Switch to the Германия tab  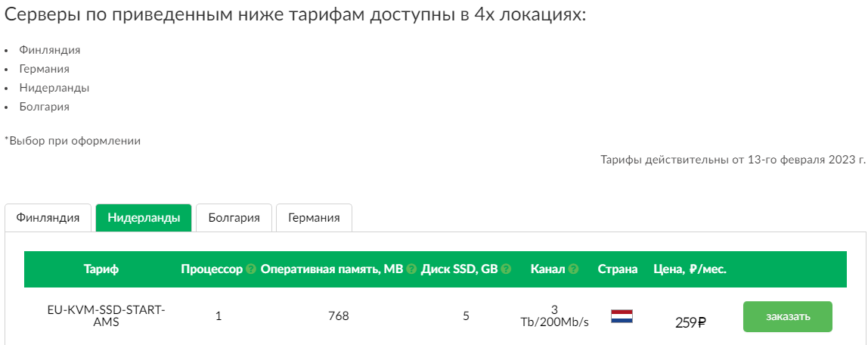coord(314,218)
